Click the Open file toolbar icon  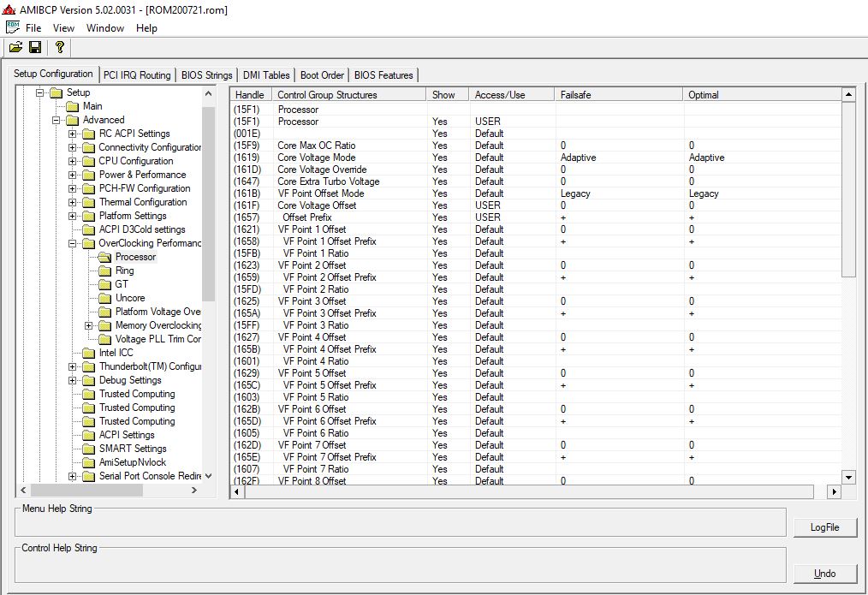pyautogui.click(x=15, y=48)
